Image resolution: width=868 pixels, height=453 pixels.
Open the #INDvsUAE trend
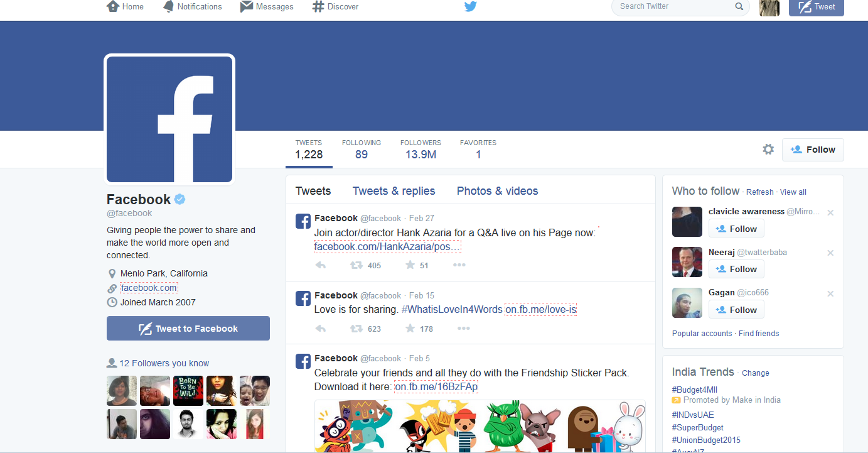tap(693, 415)
